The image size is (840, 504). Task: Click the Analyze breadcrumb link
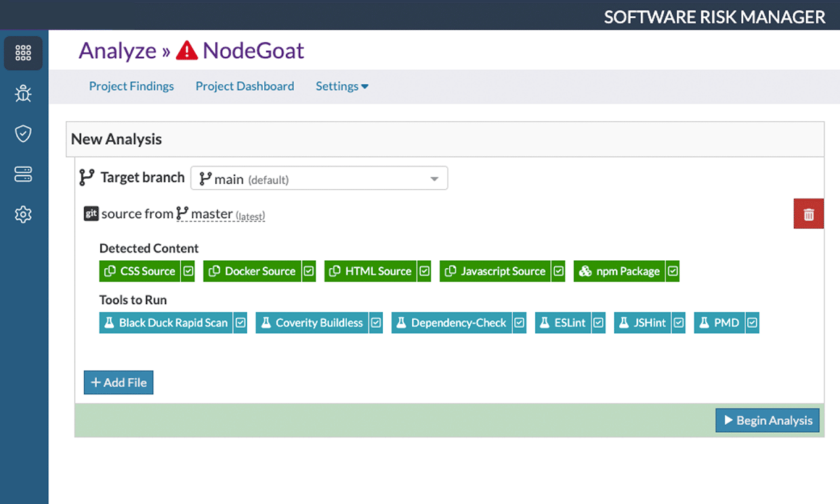pyautogui.click(x=117, y=51)
